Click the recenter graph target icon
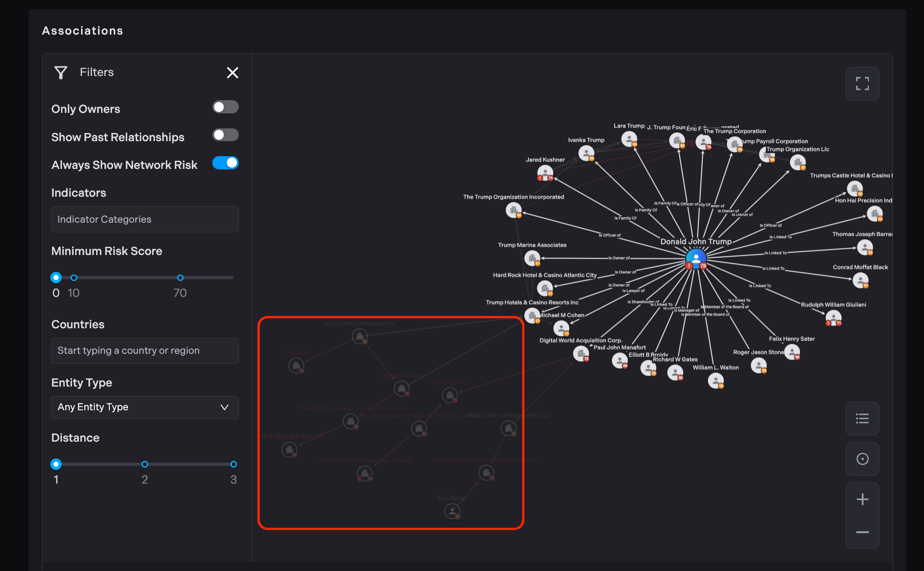This screenshot has width=924, height=571. click(x=862, y=459)
